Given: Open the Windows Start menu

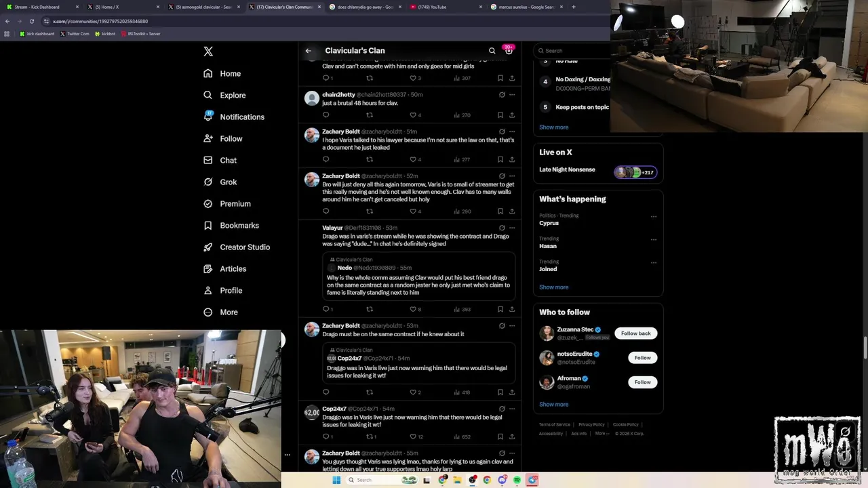Looking at the screenshot, I should click(336, 480).
